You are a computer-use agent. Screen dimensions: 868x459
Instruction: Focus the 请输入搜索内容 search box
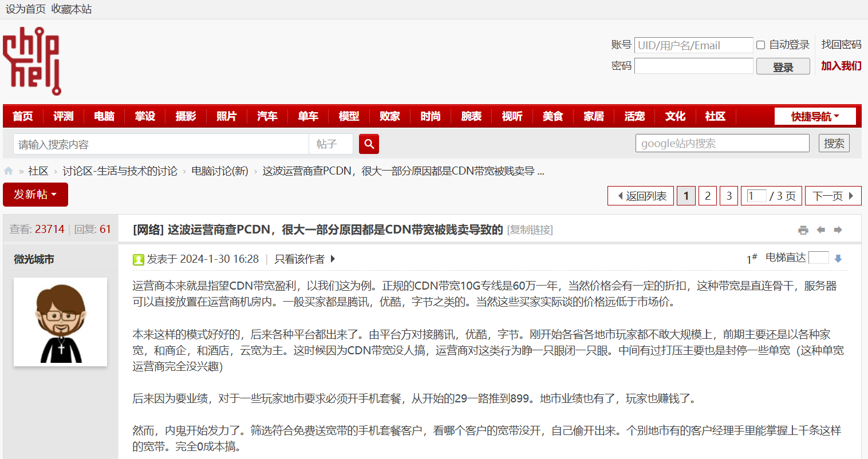click(x=161, y=144)
